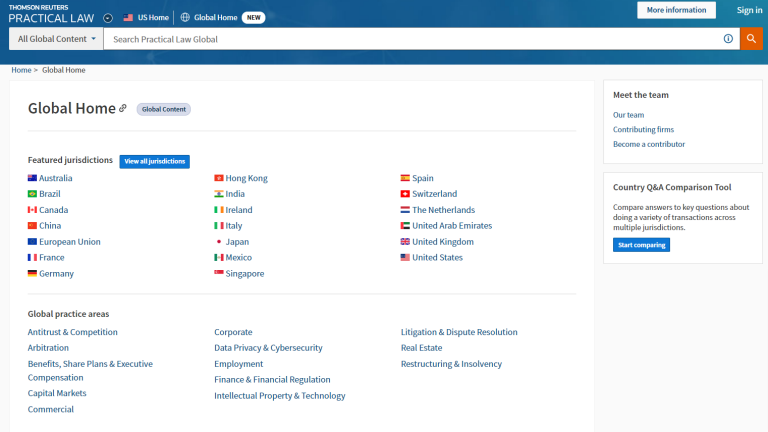
Task: Click Sign in link
Action: coord(749,10)
